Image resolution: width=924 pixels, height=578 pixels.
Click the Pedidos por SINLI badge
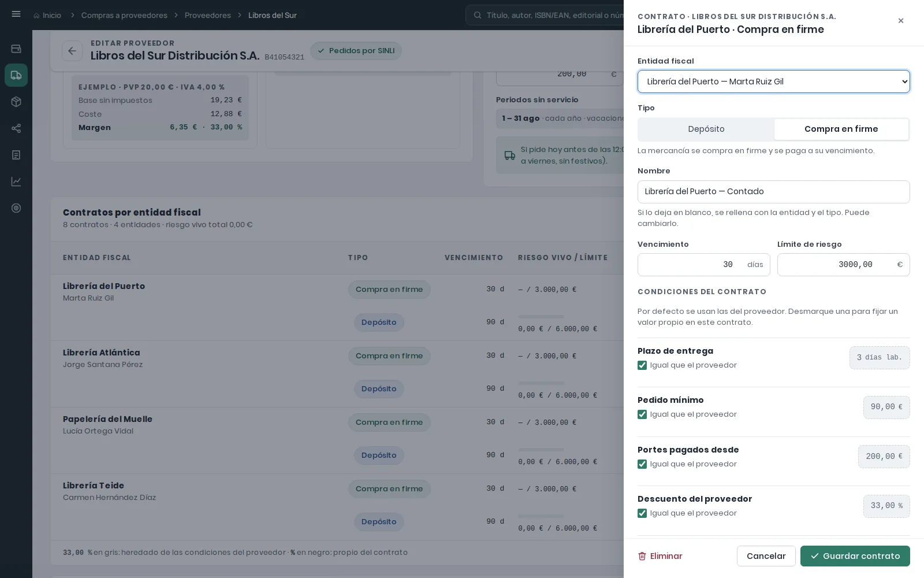point(356,51)
